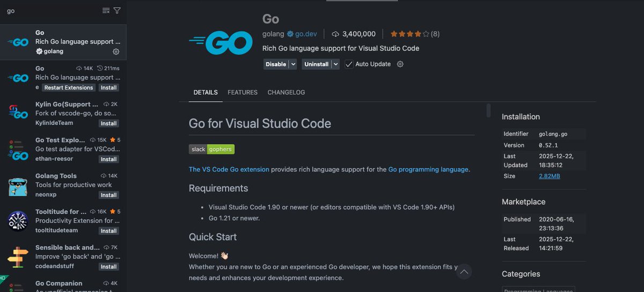Toggle the Auto Update checkbox
This screenshot has width=644, height=292.
point(349,64)
